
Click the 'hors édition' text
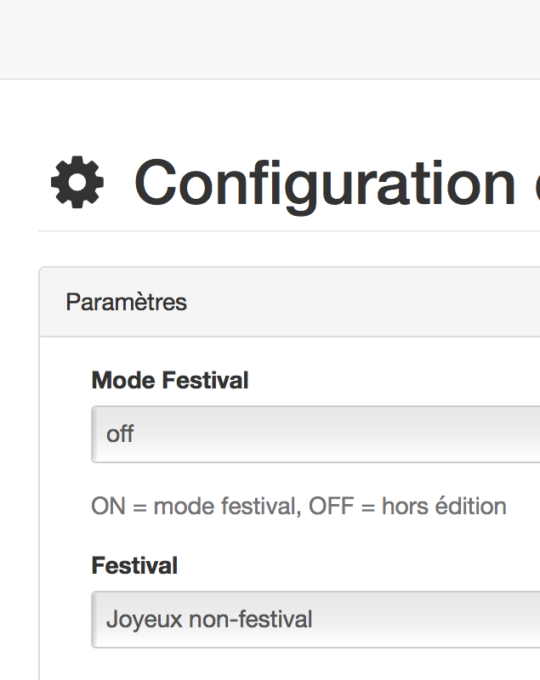[444, 506]
